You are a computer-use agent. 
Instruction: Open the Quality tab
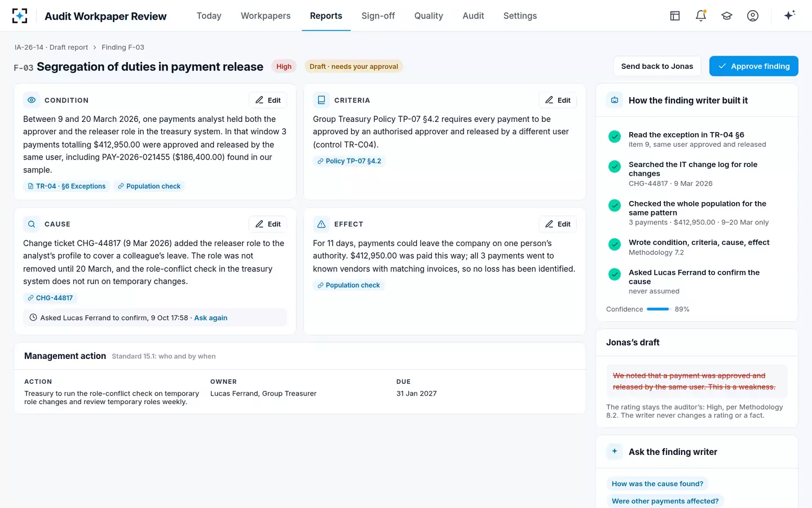point(429,16)
